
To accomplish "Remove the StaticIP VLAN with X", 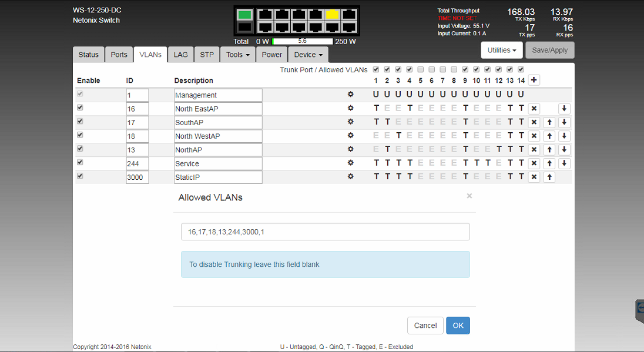I will tap(534, 177).
